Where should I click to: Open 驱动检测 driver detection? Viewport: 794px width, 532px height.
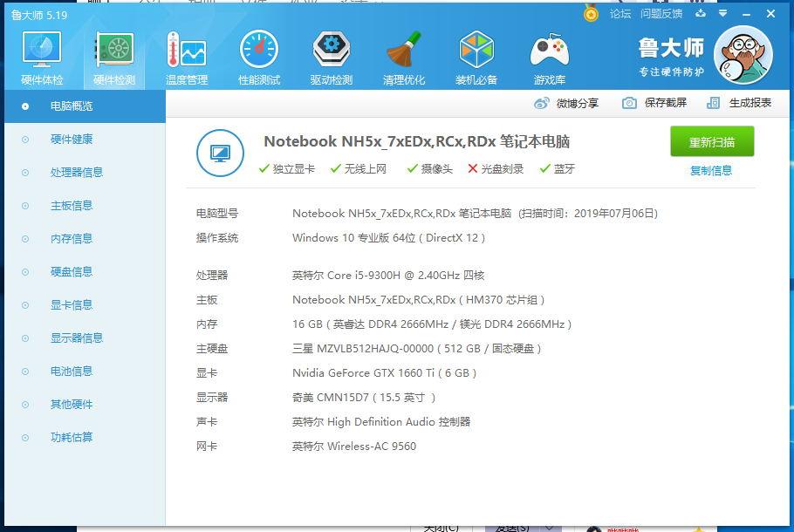pos(332,58)
